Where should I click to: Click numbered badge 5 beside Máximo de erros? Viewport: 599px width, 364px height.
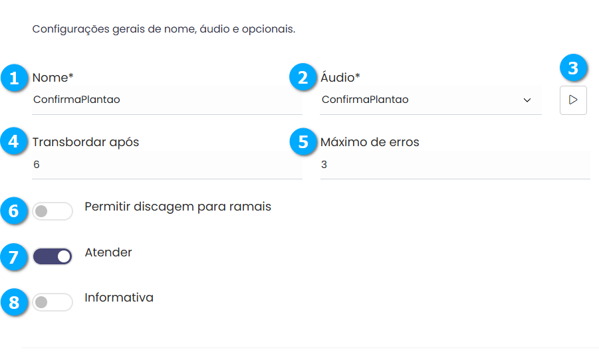pyautogui.click(x=302, y=142)
